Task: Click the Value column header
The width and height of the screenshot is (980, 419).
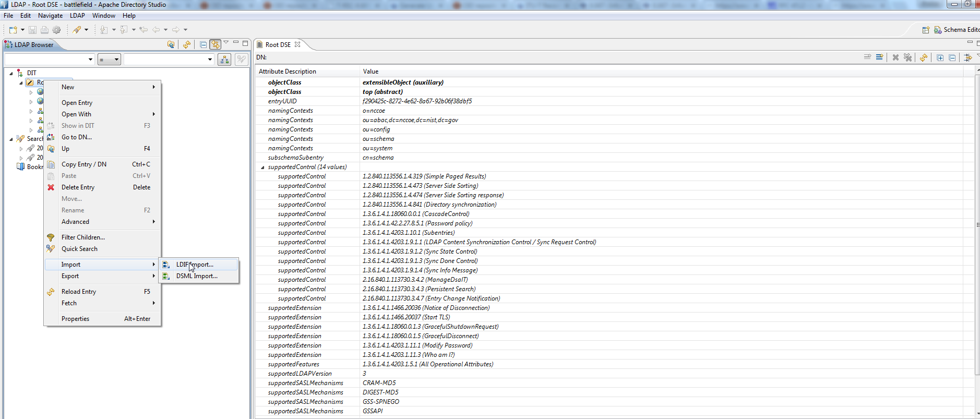Action: click(371, 71)
